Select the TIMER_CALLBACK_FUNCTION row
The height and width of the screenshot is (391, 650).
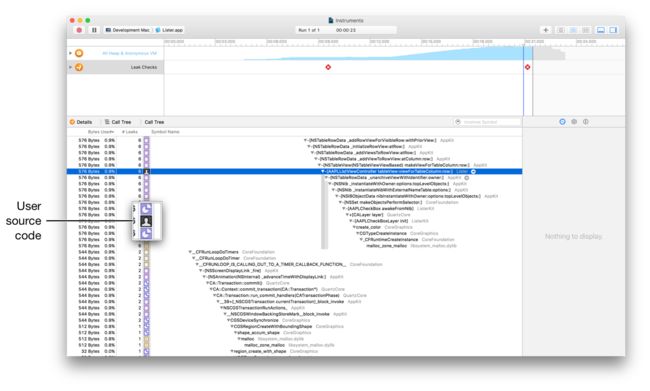[294, 265]
